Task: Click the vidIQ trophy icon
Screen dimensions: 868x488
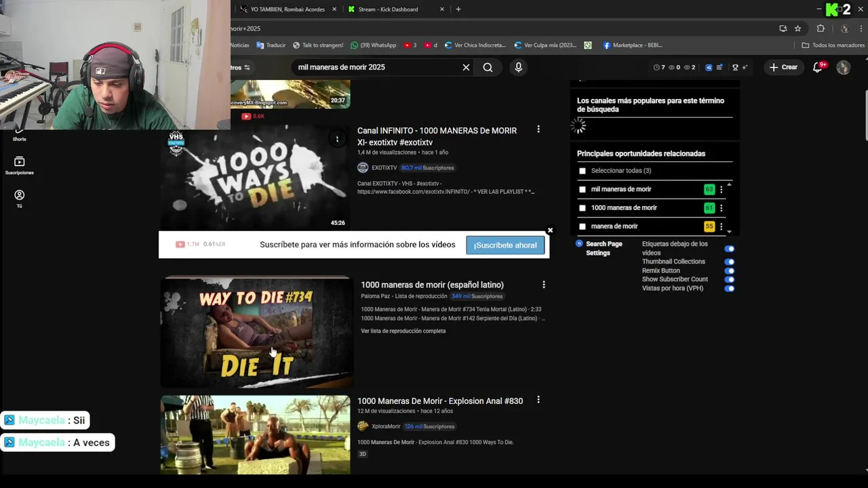Action: click(735, 67)
